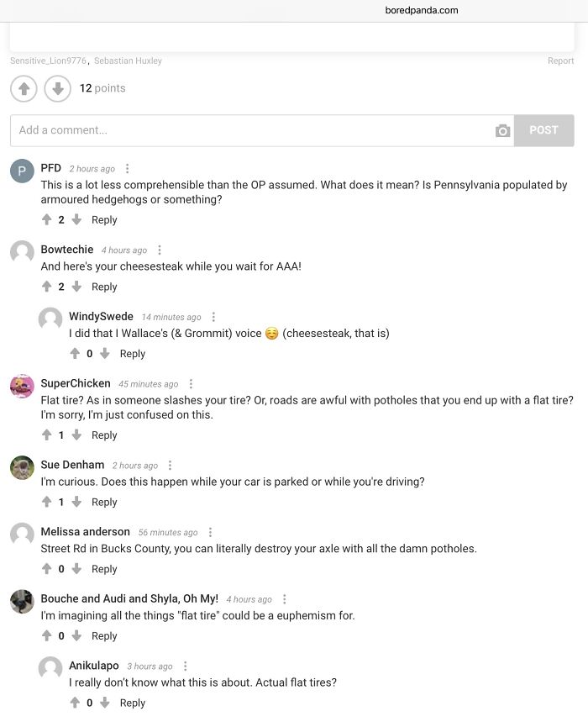The width and height of the screenshot is (588, 727).
Task: Upvote the post using the top arrow icon
Action: pyautogui.click(x=23, y=88)
